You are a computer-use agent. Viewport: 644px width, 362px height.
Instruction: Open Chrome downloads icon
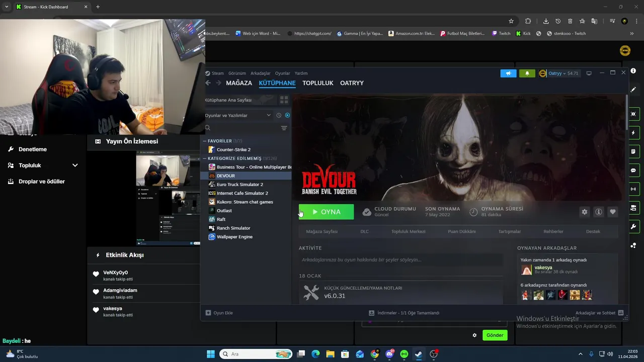pyautogui.click(x=546, y=21)
